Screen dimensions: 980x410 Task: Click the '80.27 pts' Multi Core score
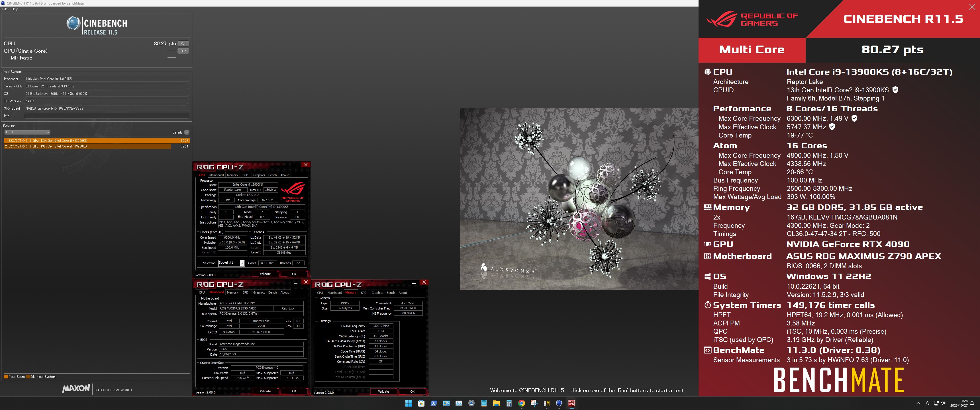(893, 50)
